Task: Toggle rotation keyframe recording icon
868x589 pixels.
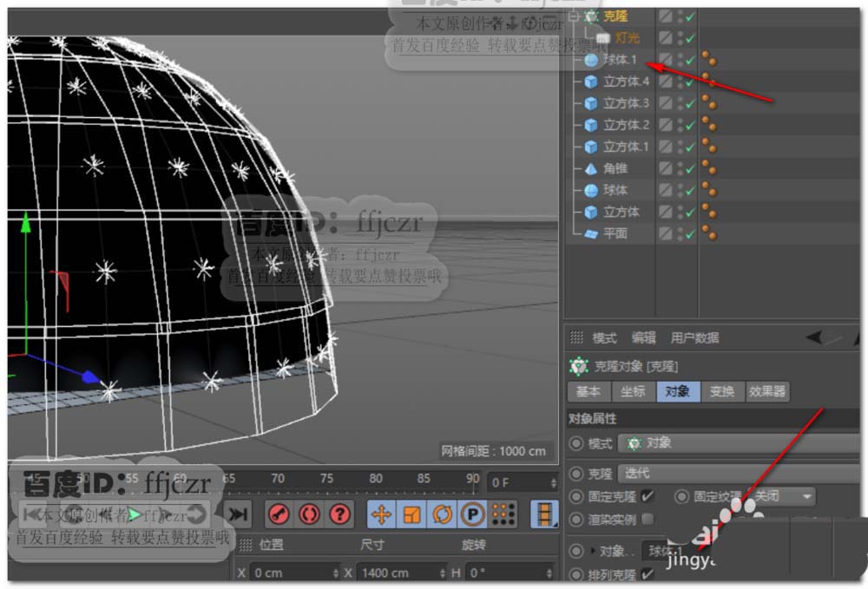Action: [441, 514]
